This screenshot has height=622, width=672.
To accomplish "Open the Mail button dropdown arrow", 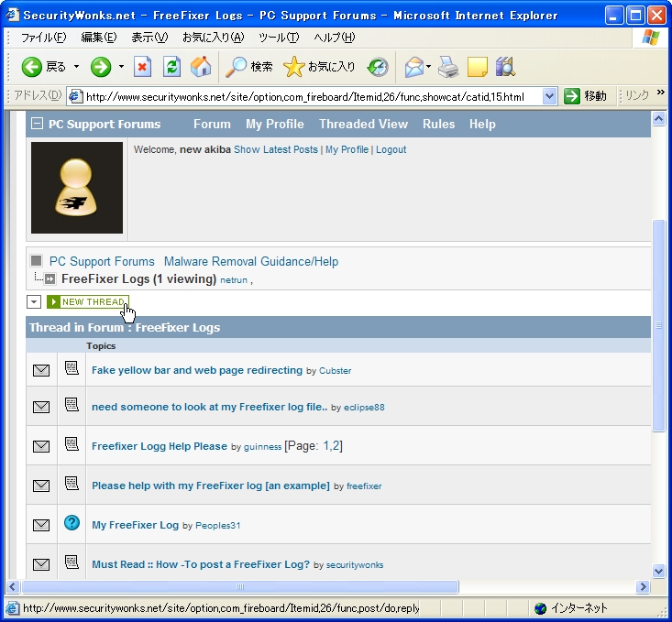I will click(x=428, y=67).
